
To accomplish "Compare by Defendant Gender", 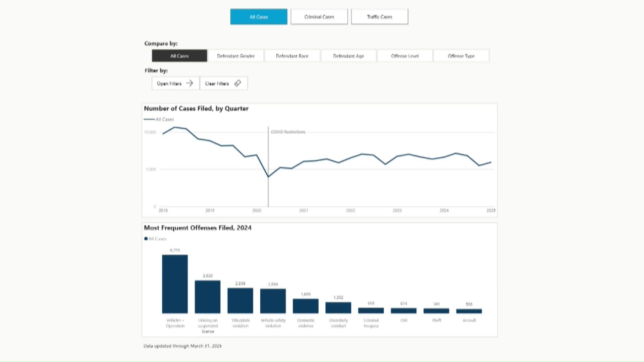I will tap(236, 56).
